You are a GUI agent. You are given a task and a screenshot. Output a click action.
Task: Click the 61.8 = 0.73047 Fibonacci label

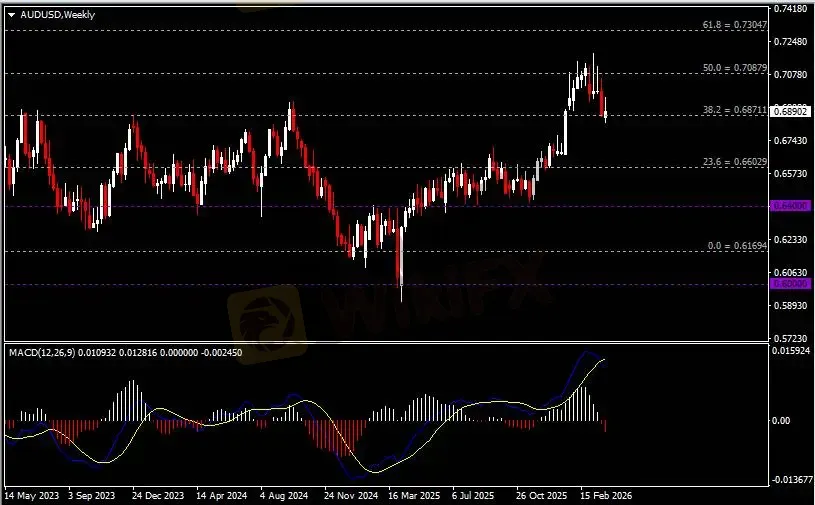point(734,23)
